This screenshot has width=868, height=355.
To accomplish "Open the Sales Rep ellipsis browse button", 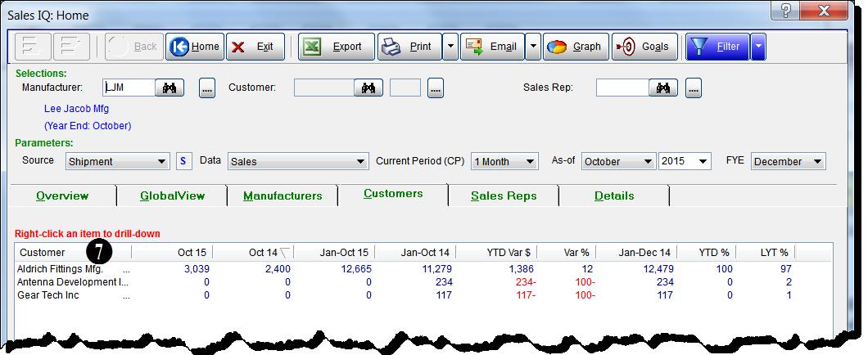I will 694,88.
